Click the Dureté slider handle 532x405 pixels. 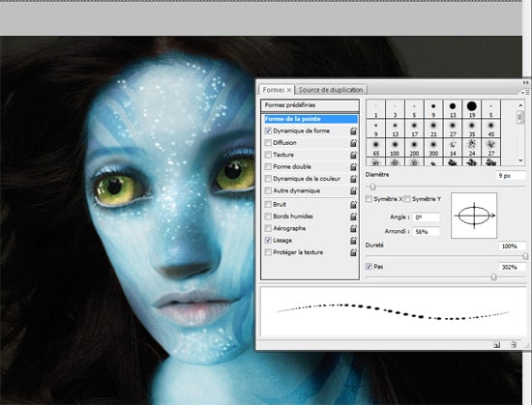tap(525, 256)
